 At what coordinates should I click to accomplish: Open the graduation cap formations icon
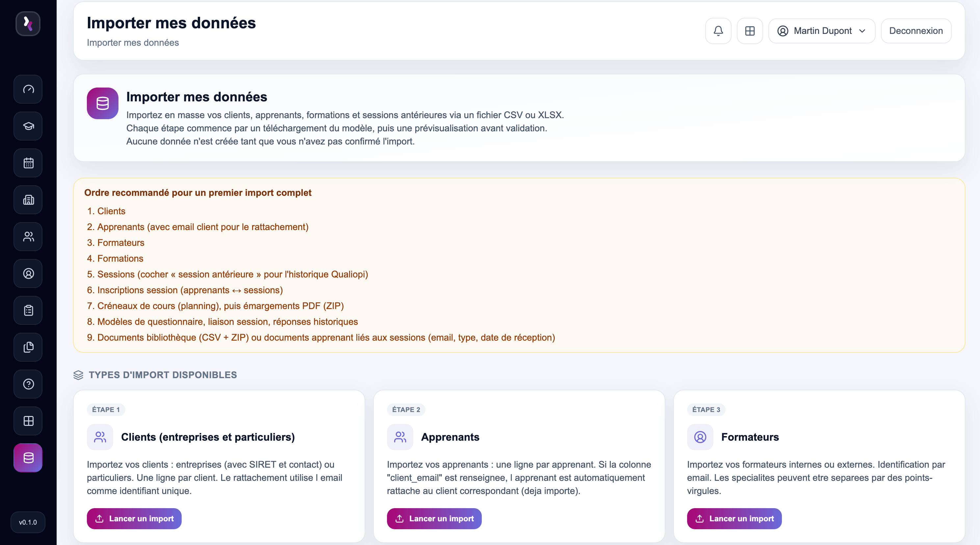(28, 126)
